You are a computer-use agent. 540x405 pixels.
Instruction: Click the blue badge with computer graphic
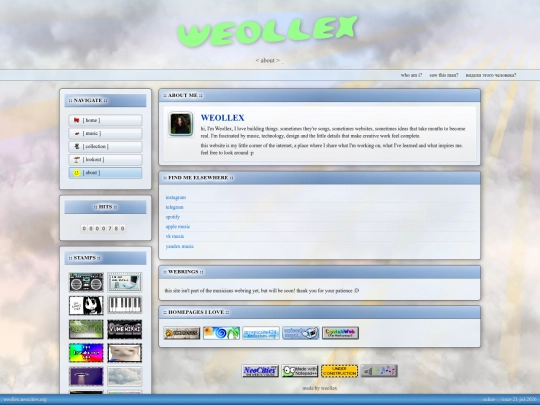pos(301,333)
